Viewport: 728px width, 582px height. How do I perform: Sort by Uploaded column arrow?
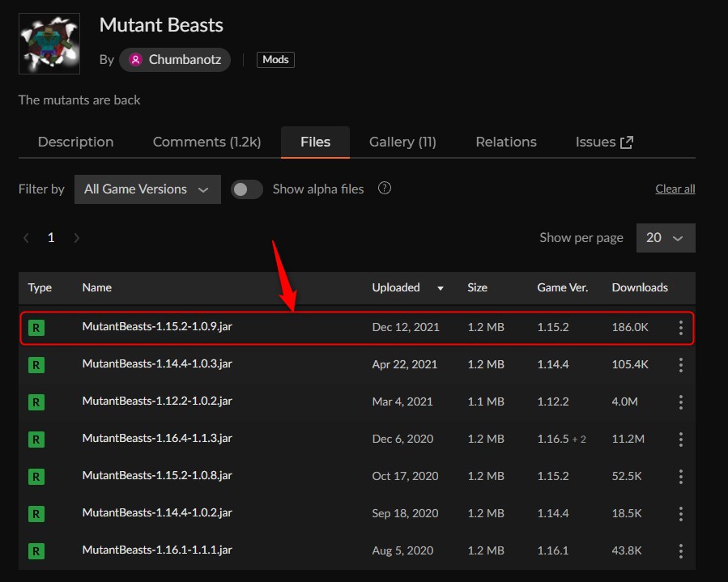(x=441, y=288)
